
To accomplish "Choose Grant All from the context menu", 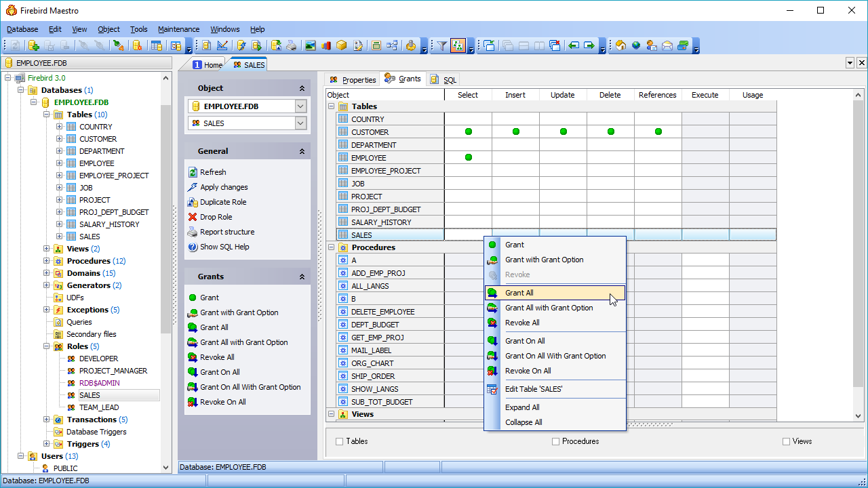I will (519, 293).
